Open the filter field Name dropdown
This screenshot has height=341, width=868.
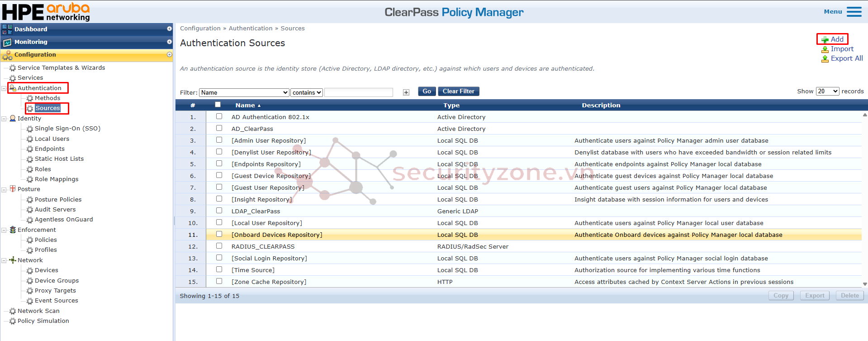coord(244,92)
